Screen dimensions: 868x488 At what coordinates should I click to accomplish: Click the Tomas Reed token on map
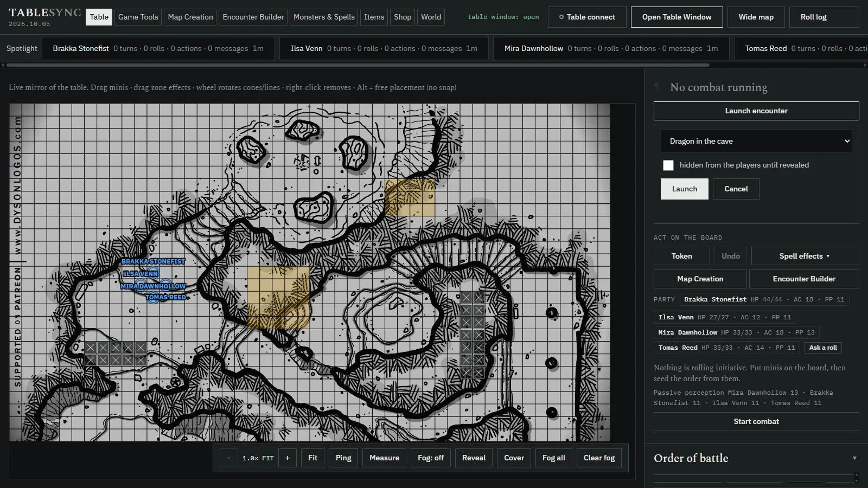click(154, 297)
